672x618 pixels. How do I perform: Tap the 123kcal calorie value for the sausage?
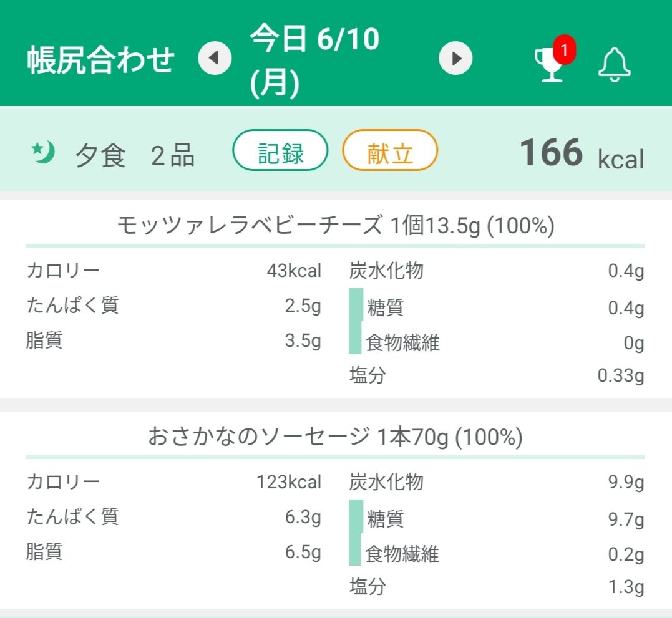[x=289, y=482]
